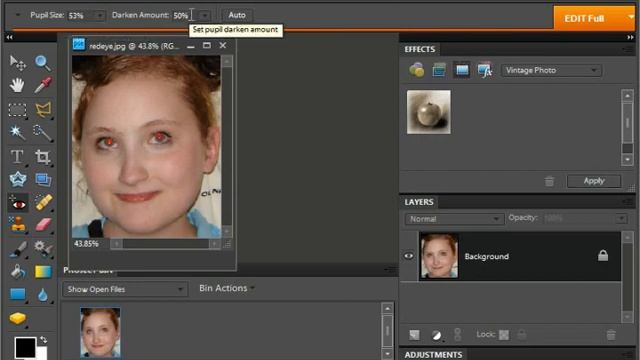This screenshot has width=640, height=360.
Task: Select the Paint Bucket tool
Action: 18,271
